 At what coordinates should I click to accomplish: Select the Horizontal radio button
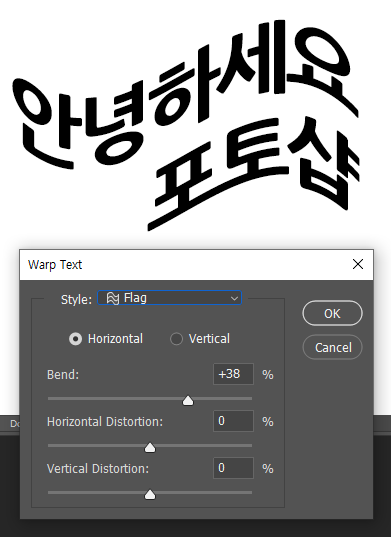pyautogui.click(x=75, y=339)
